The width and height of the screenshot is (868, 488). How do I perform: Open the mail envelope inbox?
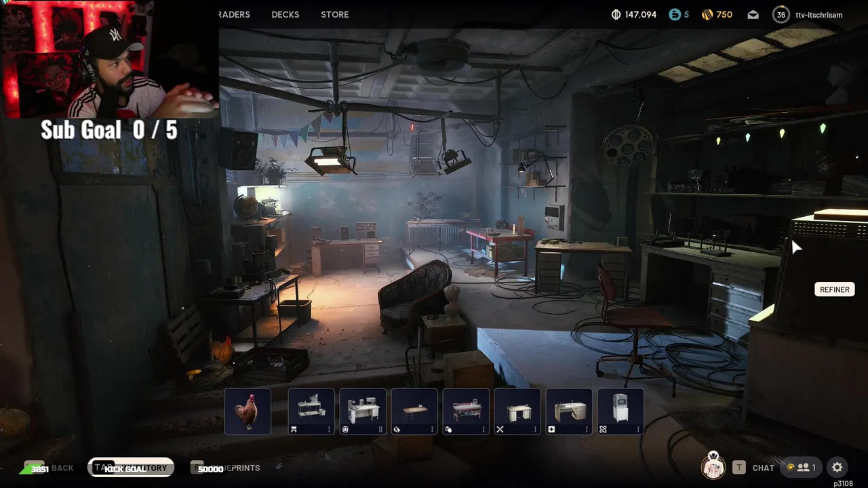tap(753, 15)
